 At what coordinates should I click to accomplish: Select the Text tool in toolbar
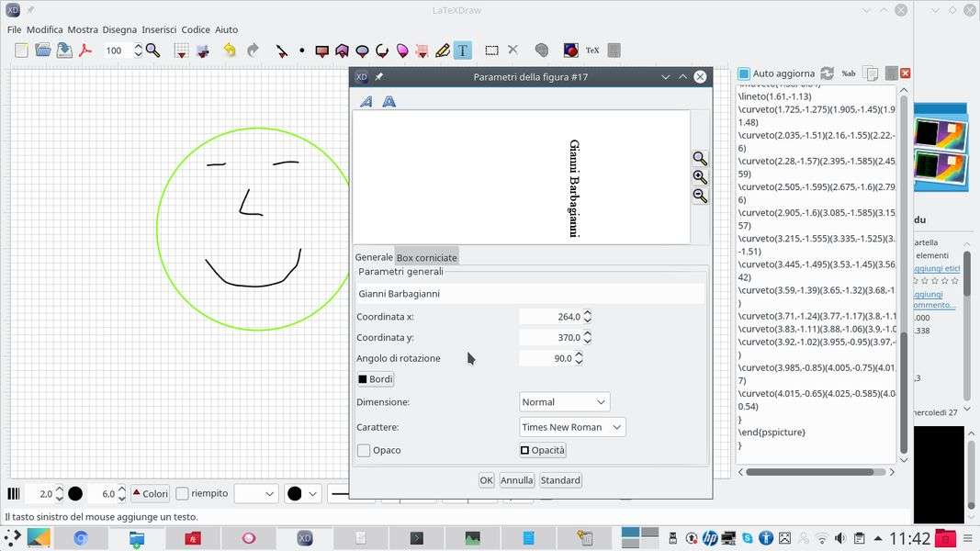(463, 51)
